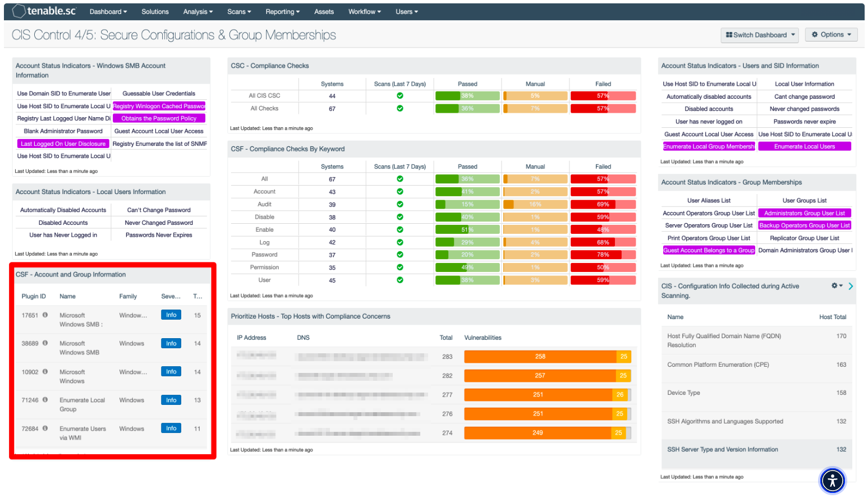Viewport: 868px width, 498px height.
Task: Click green scan checkmark in Password row
Action: tap(399, 255)
